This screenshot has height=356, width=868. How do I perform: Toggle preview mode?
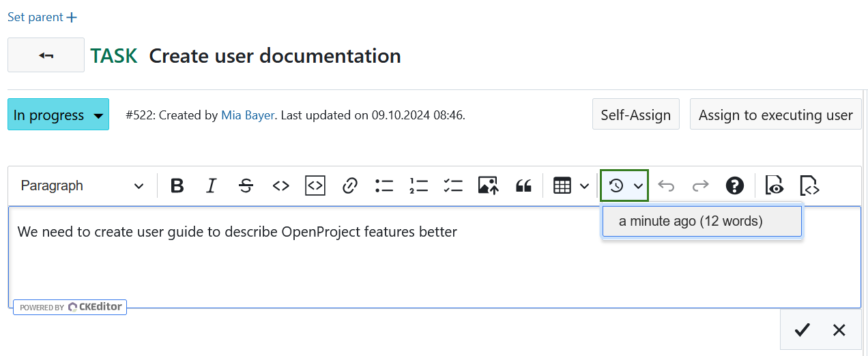tap(775, 186)
